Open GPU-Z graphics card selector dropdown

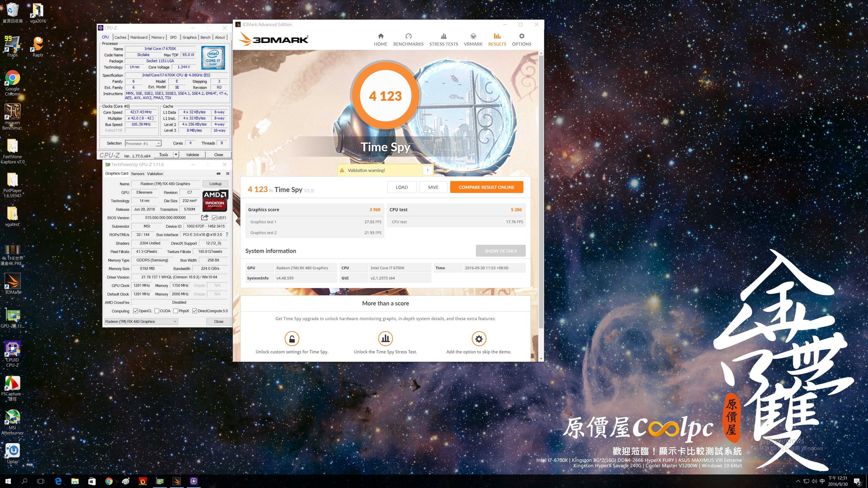pyautogui.click(x=141, y=322)
